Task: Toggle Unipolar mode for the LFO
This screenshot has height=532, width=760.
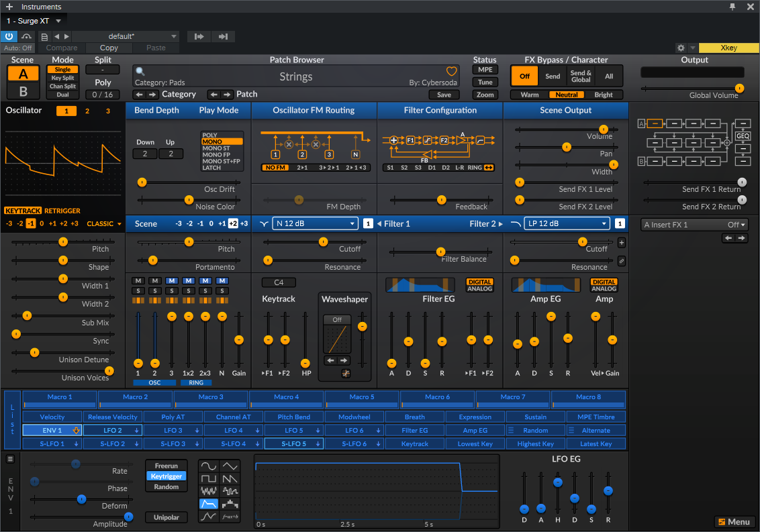Action: coord(167,518)
